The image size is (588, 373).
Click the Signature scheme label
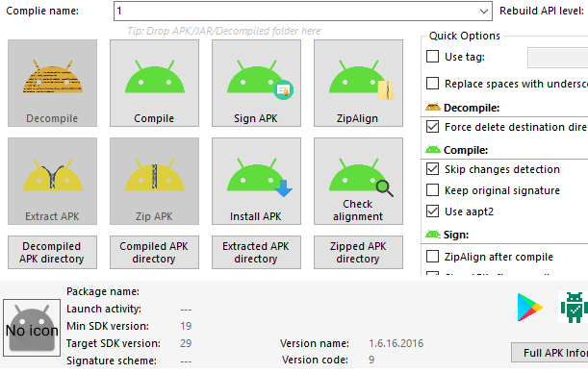coord(112,361)
